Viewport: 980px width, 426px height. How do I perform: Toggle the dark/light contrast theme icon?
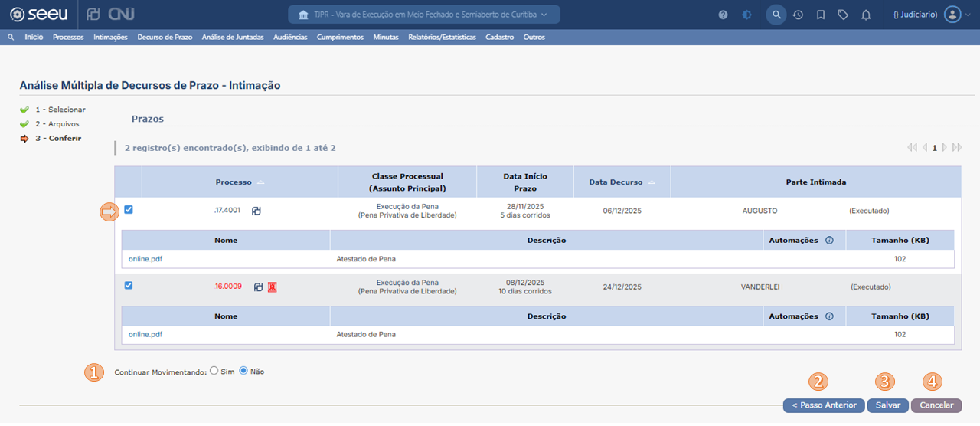[746, 15]
